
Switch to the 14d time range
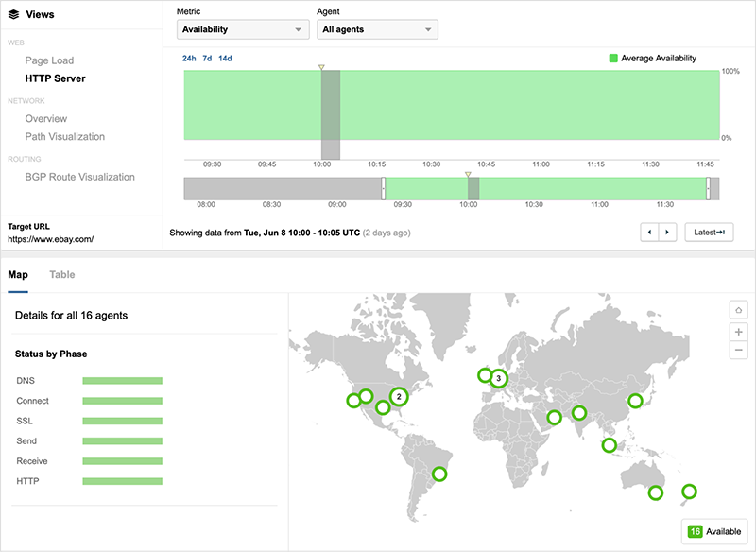225,59
